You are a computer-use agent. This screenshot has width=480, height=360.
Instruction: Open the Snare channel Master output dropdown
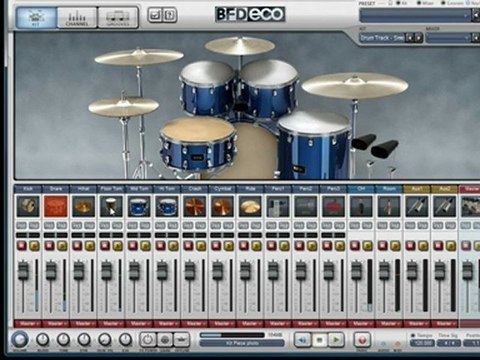[56, 323]
